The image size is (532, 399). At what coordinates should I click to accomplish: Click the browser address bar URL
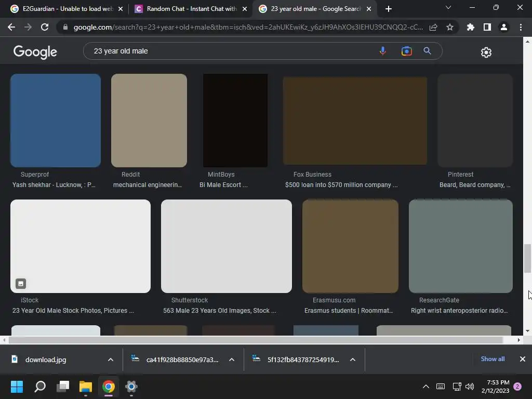tap(248, 27)
